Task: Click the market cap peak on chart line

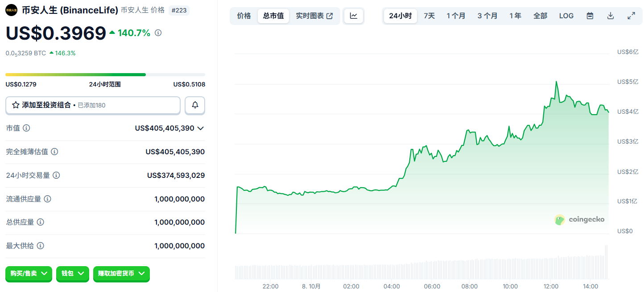Action: point(556,82)
